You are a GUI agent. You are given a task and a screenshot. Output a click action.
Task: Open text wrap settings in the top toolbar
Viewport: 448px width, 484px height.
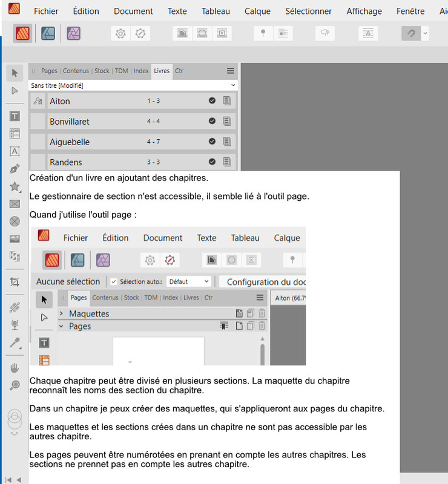coord(283,33)
